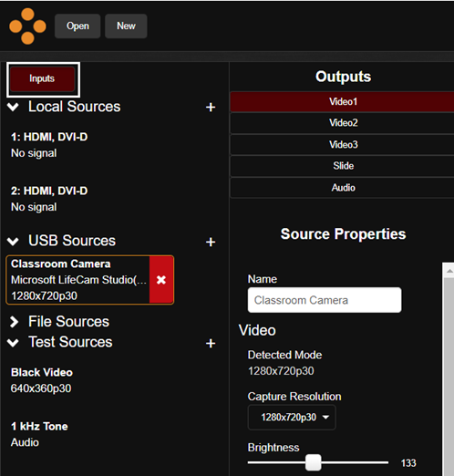Collapse the USB Sources section
The height and width of the screenshot is (476, 454).
point(13,241)
